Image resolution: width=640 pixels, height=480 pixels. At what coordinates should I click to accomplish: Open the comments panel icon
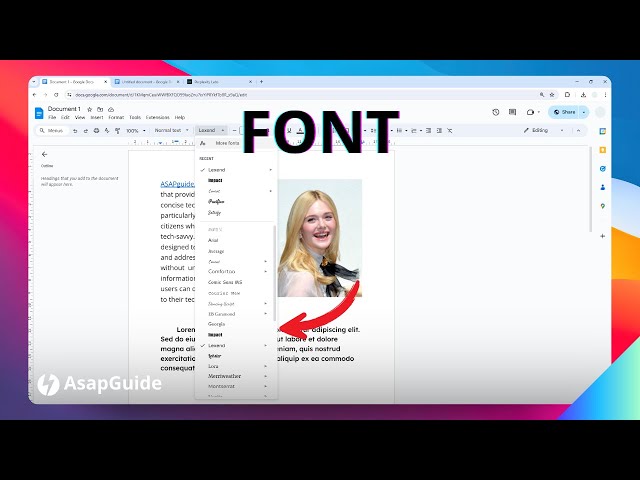pos(512,112)
